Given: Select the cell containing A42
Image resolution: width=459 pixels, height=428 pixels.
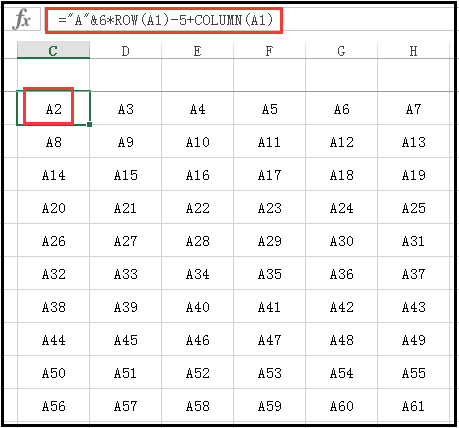Looking at the screenshot, I should (341, 306).
